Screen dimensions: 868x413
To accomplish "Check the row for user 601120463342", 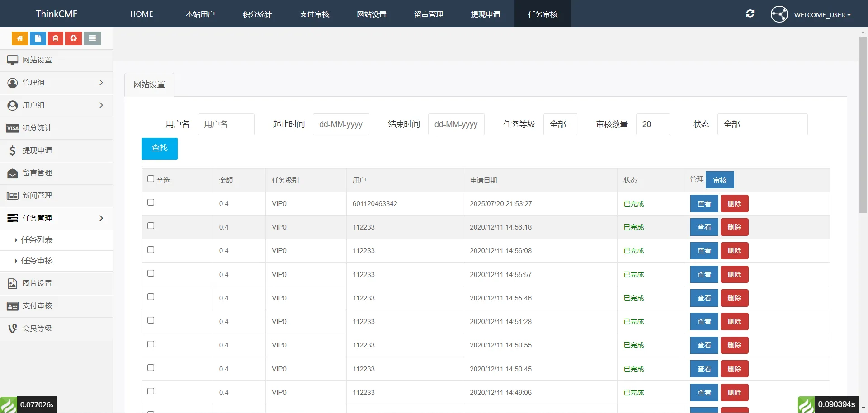I will (x=151, y=202).
